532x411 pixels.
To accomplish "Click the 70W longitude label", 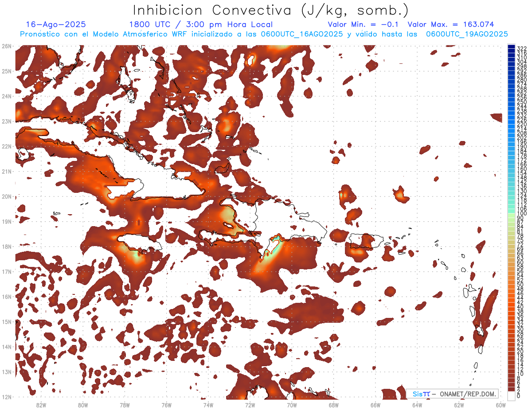I will [x=292, y=404].
